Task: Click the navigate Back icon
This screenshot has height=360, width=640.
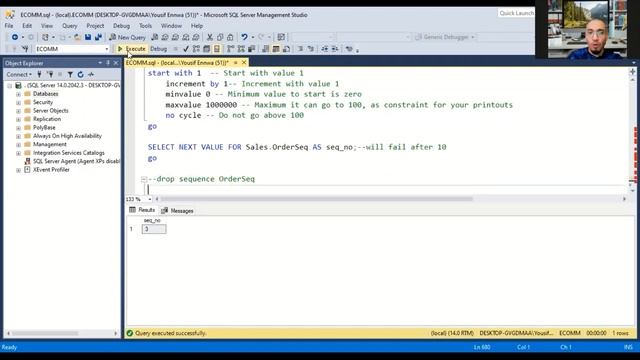Action: coord(15,37)
